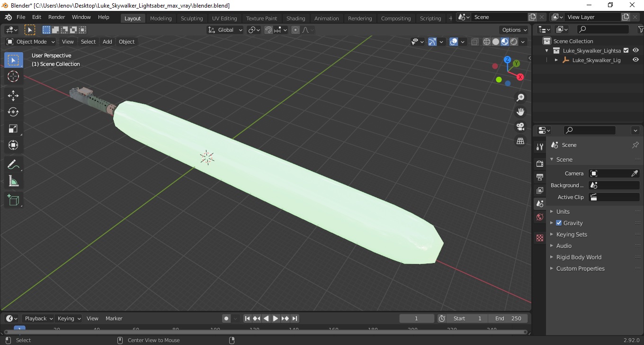Open View Layer properties tab
The image size is (644, 345).
pyautogui.click(x=539, y=191)
